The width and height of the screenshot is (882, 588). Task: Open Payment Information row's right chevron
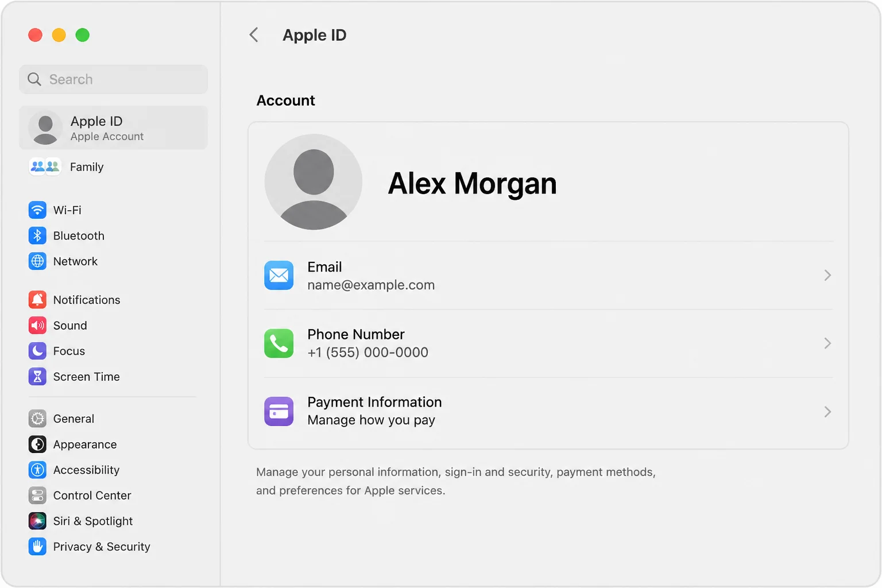coord(827,412)
